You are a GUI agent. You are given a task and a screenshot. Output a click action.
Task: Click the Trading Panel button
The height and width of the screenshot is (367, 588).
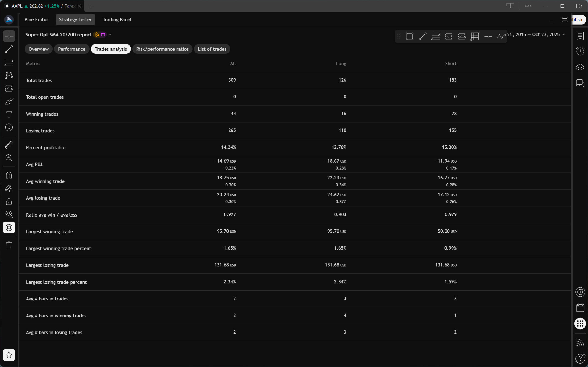117,20
